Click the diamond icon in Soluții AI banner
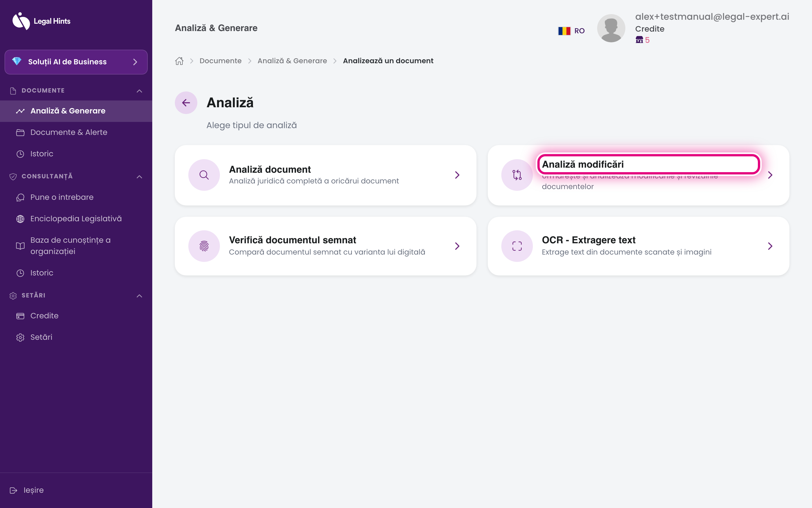The image size is (812, 508). tap(16, 62)
